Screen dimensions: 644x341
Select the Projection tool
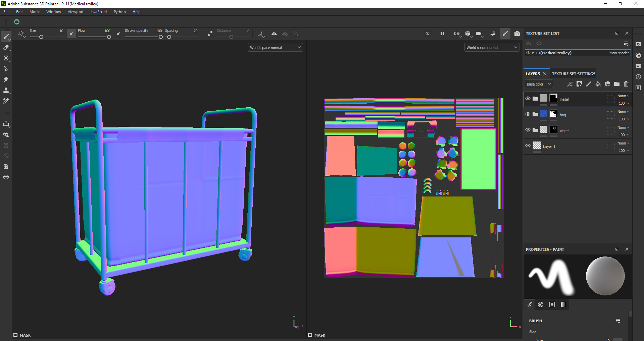[x=6, y=58]
